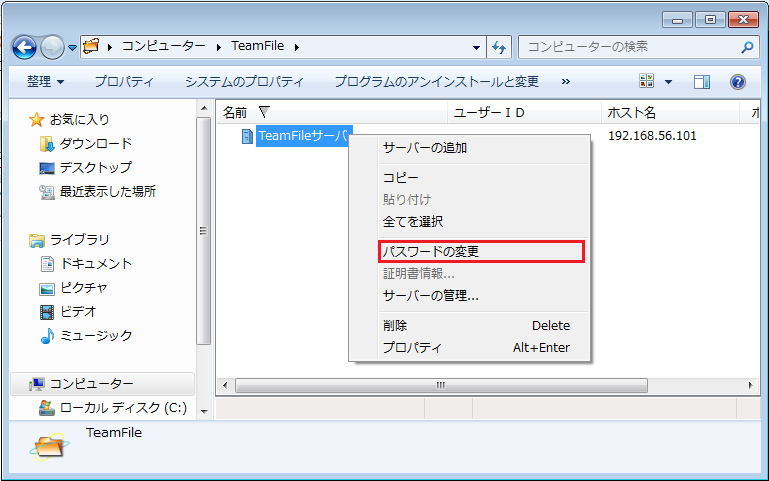The image size is (769, 481).
Task: Expand view options dropdown arrow
Action: [669, 81]
